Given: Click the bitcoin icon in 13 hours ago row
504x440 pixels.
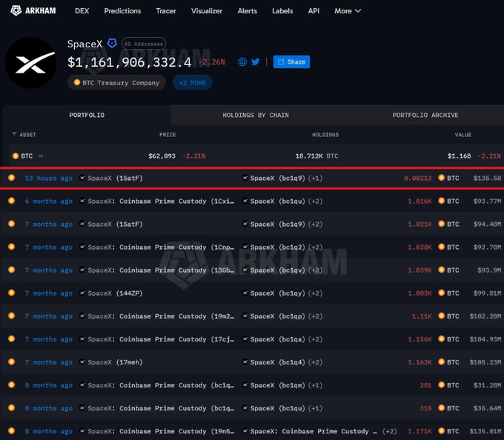Looking at the screenshot, I should (x=12, y=178).
